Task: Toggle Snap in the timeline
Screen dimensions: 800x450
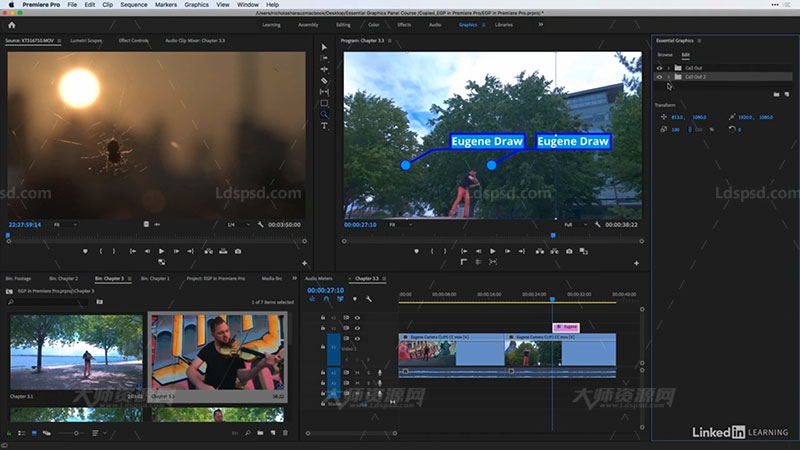Action: pos(327,299)
